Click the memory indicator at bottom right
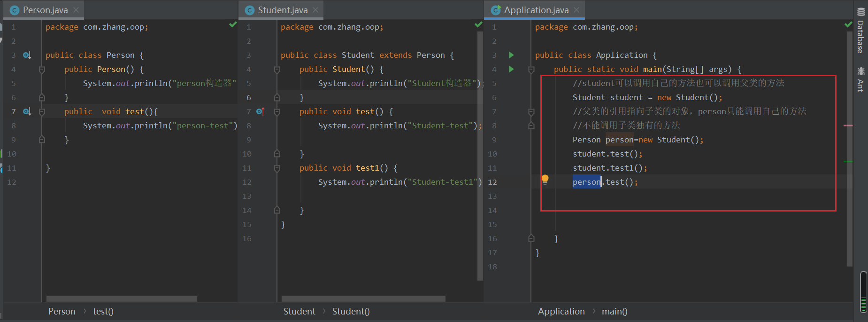 tap(863, 291)
